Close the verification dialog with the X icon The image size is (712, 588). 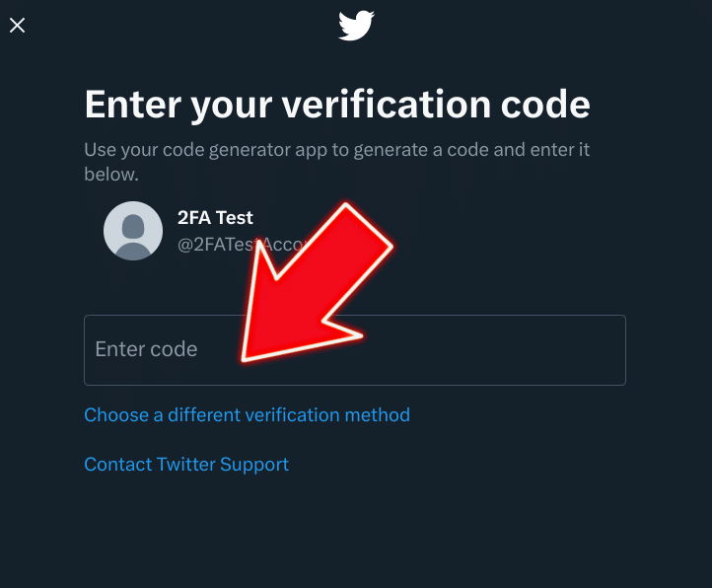click(x=17, y=26)
